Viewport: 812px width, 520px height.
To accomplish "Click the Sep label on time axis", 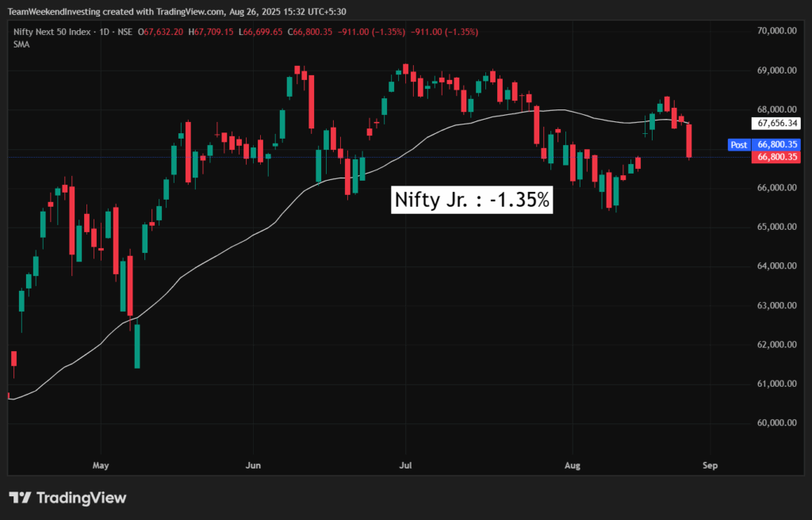I will coord(710,465).
